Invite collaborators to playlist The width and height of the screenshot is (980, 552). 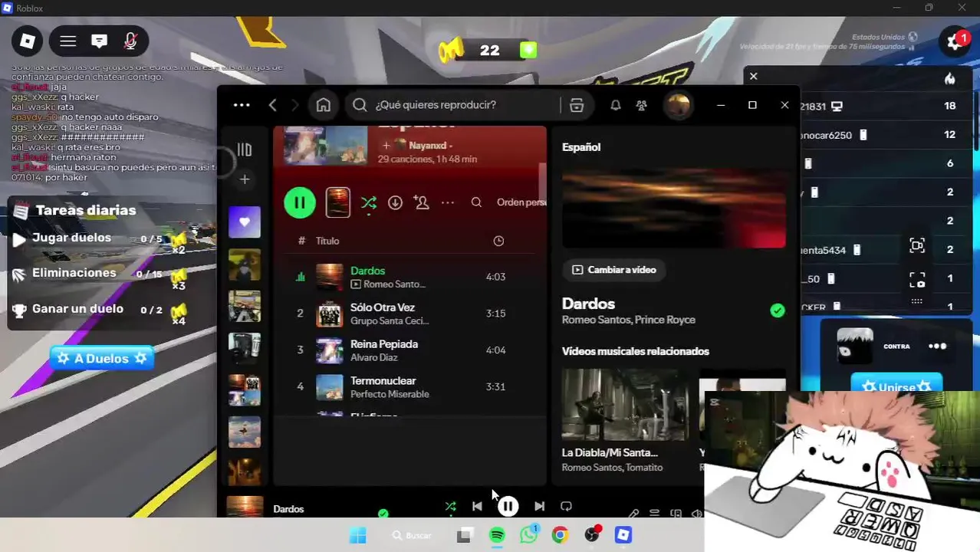pos(421,202)
